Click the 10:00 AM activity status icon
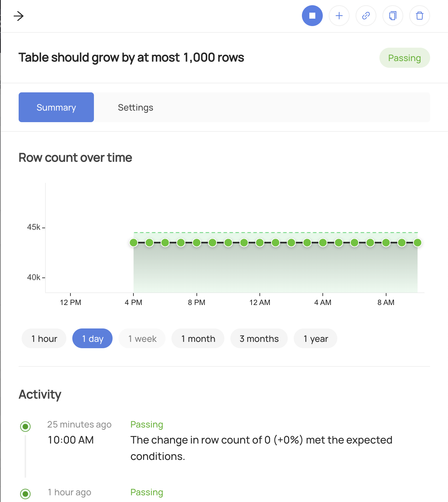This screenshot has height=502, width=448. click(x=25, y=426)
